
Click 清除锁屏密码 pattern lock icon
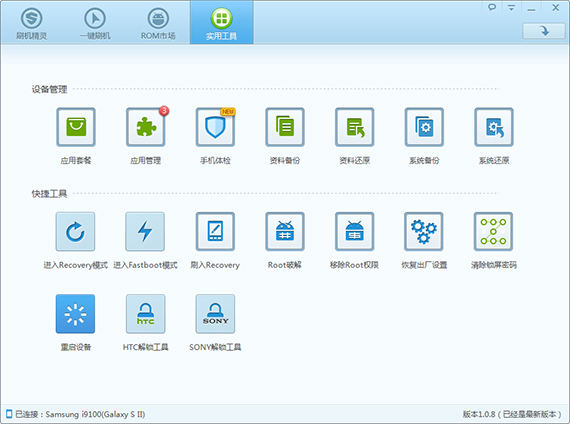pos(493,232)
